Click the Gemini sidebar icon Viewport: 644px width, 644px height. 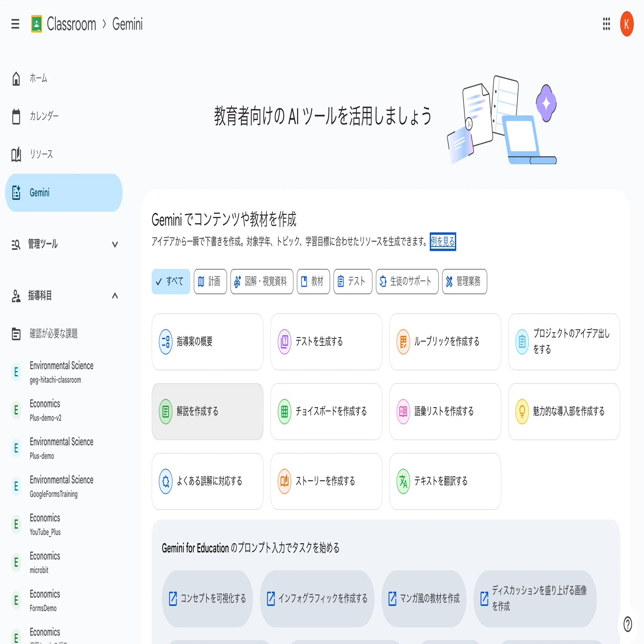(16, 193)
